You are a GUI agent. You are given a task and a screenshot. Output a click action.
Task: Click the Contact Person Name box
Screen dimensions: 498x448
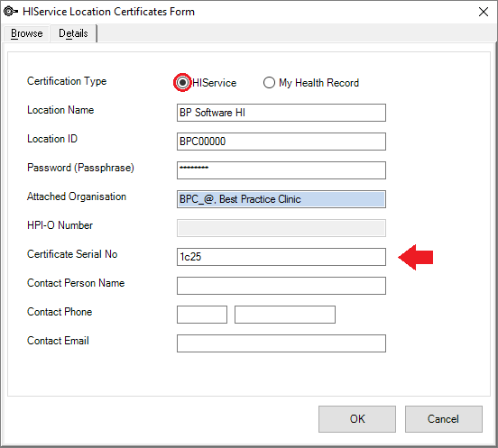click(x=281, y=286)
